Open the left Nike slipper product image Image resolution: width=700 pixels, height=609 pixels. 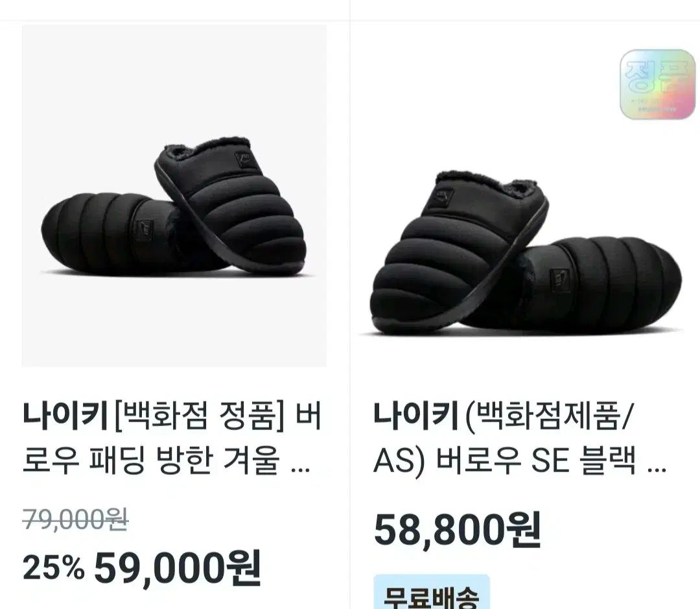174,196
